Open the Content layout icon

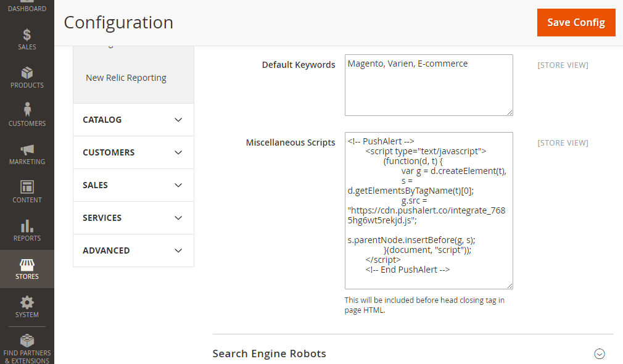(27, 187)
